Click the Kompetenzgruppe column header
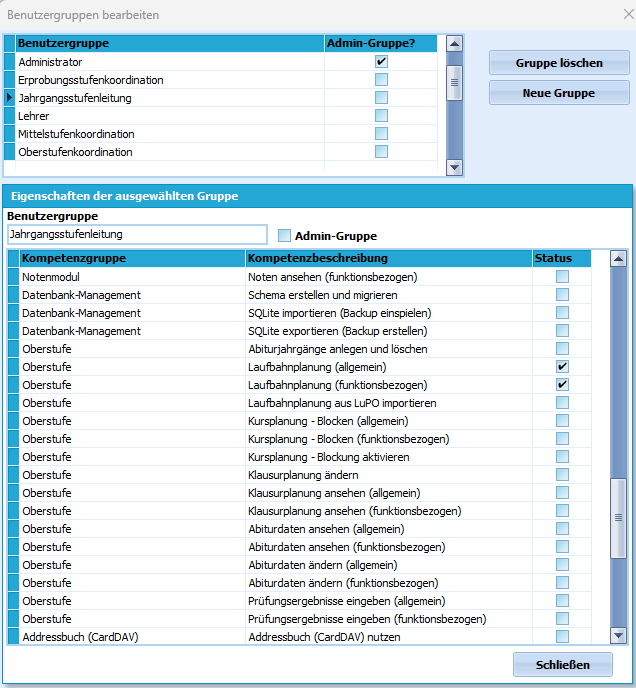636x688 pixels. click(132, 258)
